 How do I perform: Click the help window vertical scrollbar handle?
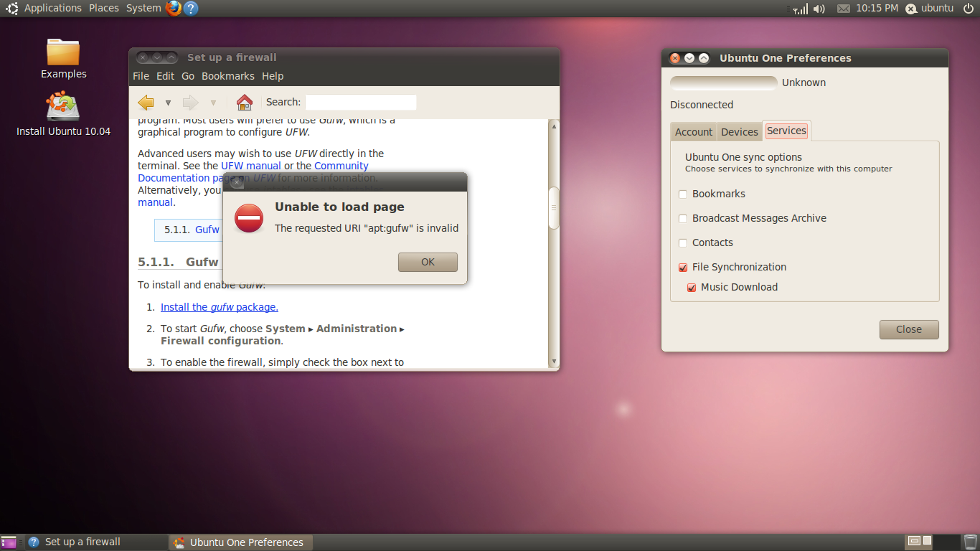554,208
